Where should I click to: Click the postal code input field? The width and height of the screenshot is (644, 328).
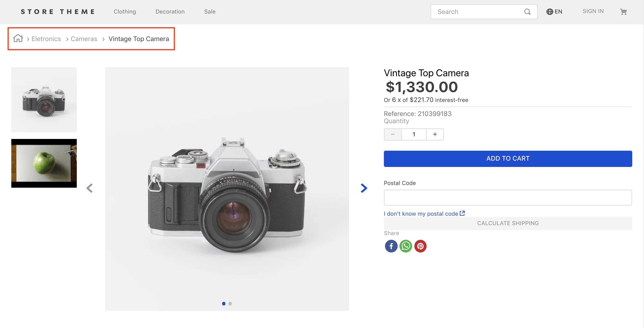[x=508, y=197]
